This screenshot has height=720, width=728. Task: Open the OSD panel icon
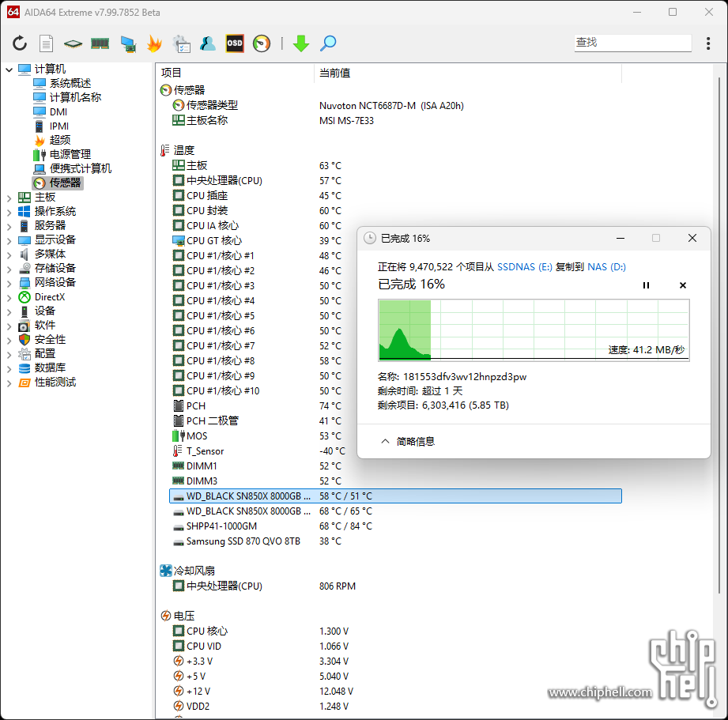pos(235,43)
